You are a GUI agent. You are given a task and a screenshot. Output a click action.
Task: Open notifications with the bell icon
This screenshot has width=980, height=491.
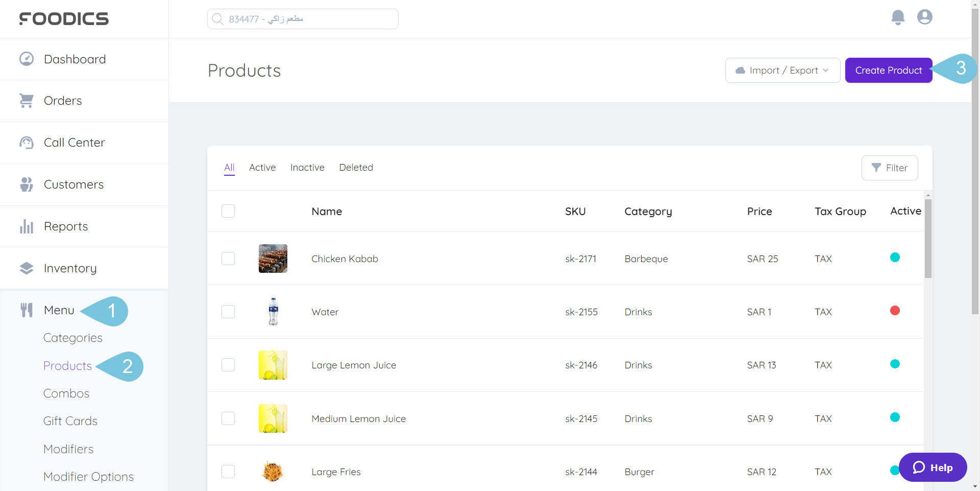898,17
